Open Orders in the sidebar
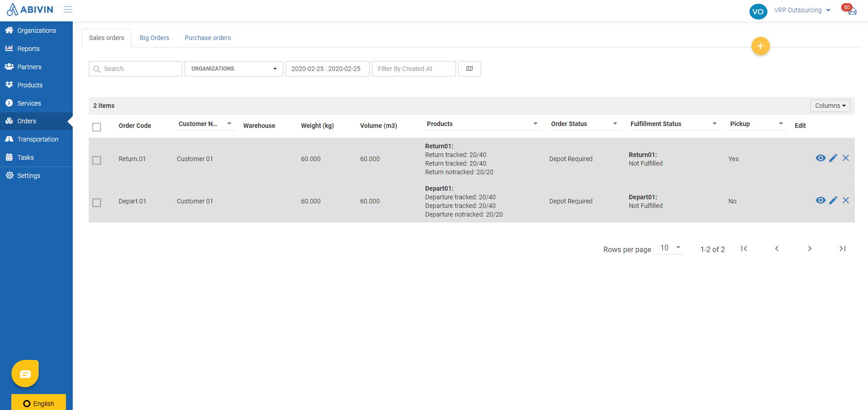The height and width of the screenshot is (410, 868). [36, 121]
